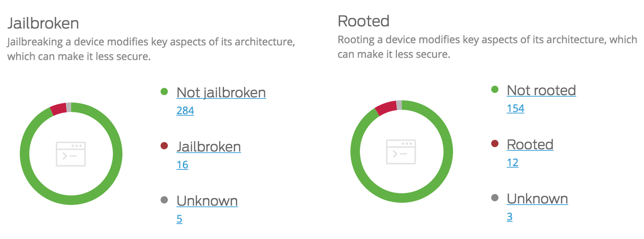Open the Not jailbroken link
644x239 pixels.
(221, 93)
